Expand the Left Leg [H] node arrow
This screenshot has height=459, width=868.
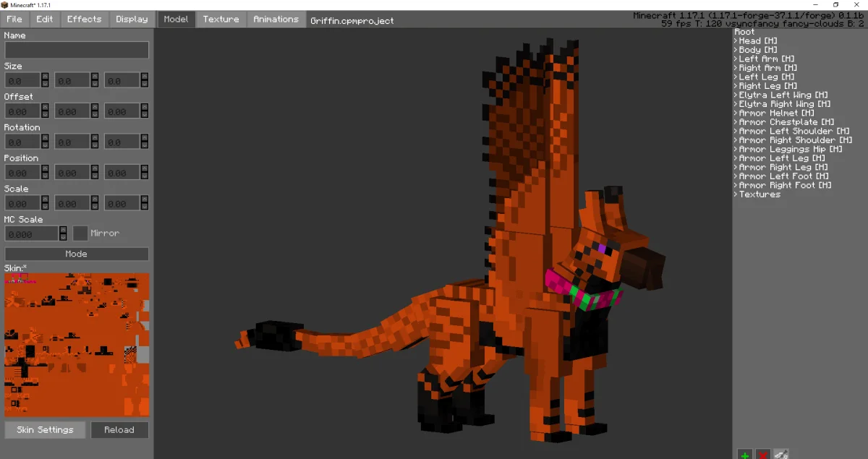[736, 77]
